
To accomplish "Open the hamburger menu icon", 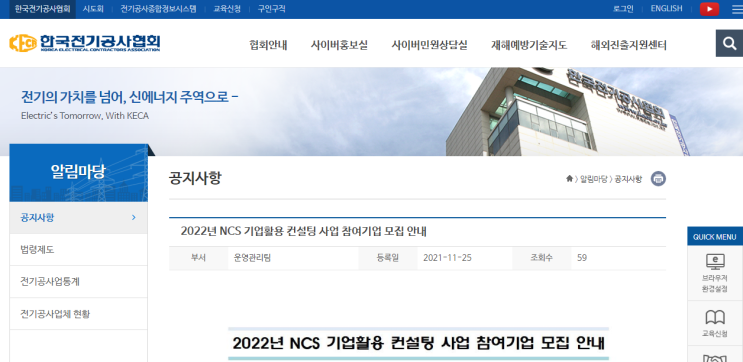I will [x=737, y=9].
